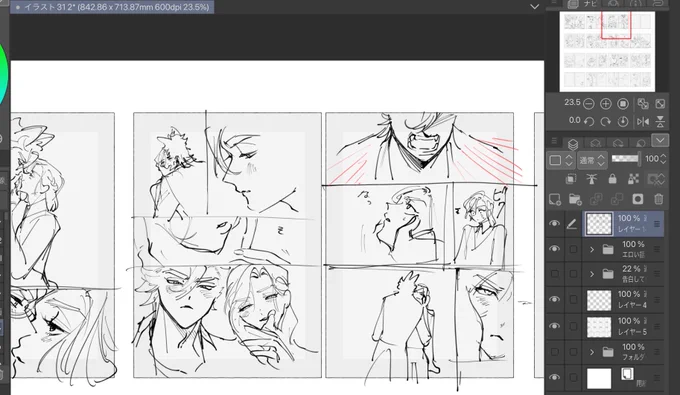Open the mask enable dropdown icon

(656, 179)
